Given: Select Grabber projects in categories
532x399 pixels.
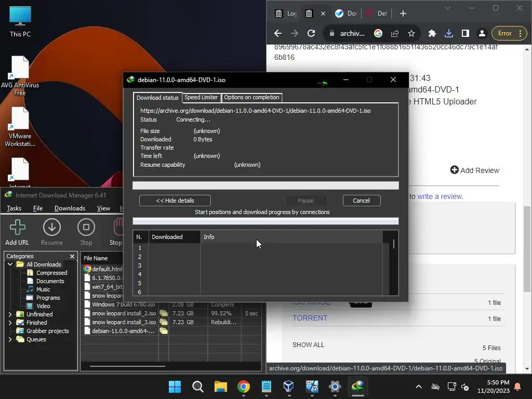Looking at the screenshot, I should pyautogui.click(x=47, y=331).
